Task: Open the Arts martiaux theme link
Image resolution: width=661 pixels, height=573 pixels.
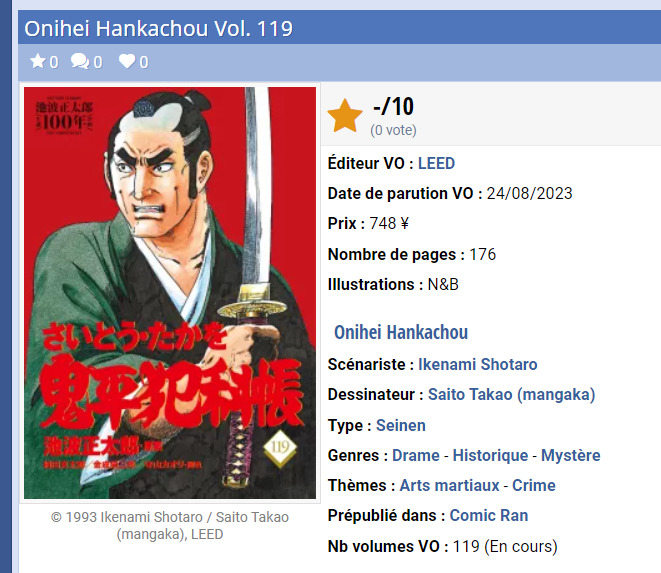Action: coord(449,485)
